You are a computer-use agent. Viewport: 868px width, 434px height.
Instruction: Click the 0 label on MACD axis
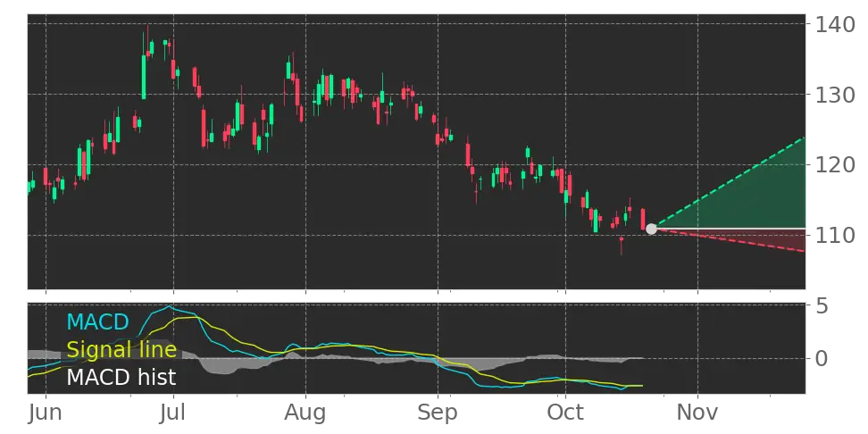(x=822, y=358)
